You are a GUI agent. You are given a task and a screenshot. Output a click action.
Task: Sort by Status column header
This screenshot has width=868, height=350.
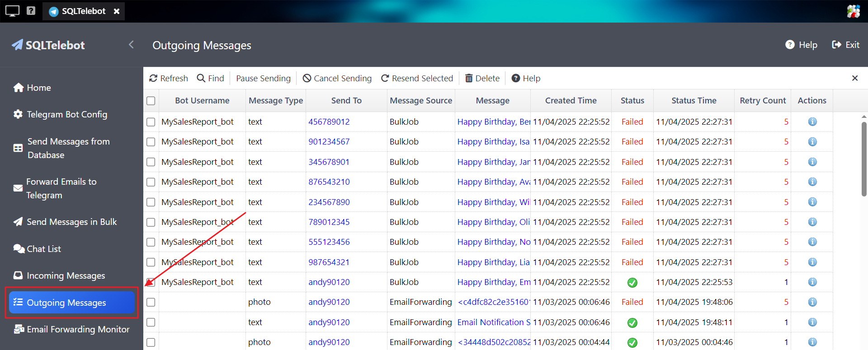pos(632,101)
